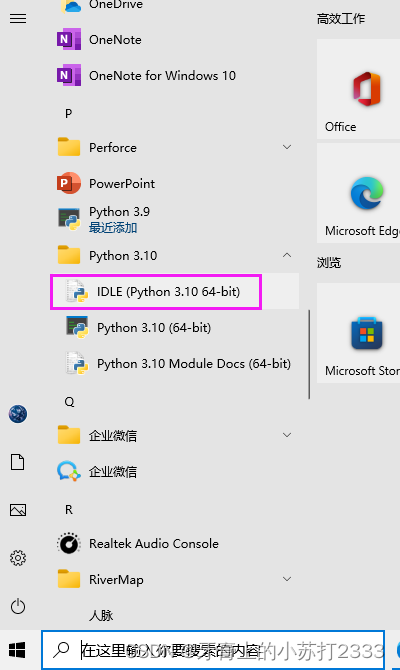Open the Office tile
The image size is (400, 670).
tap(358, 89)
